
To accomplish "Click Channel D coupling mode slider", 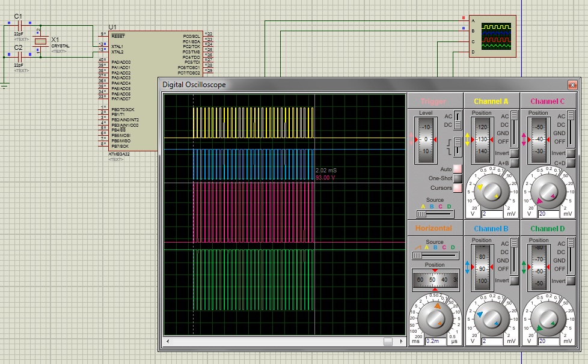I will 571,256.
